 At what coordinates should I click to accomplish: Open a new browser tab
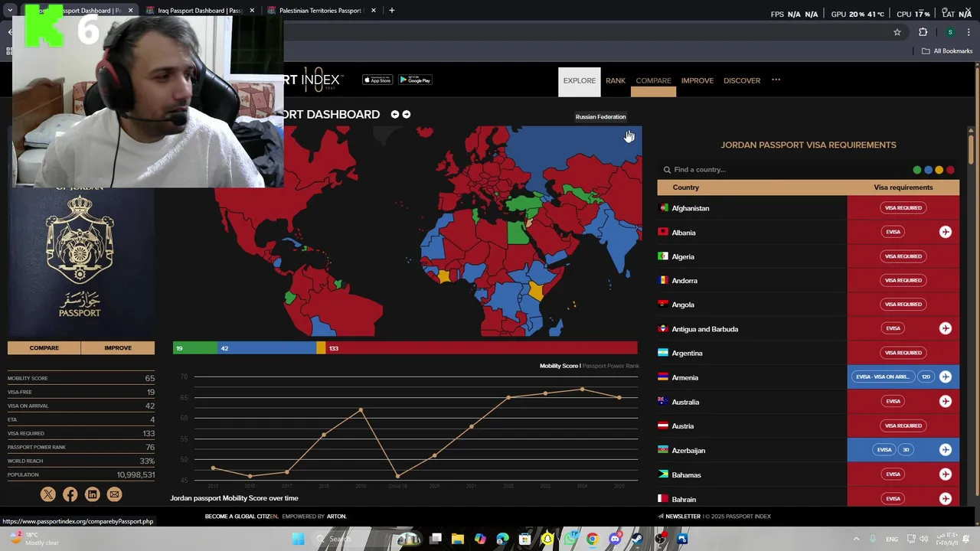coord(392,11)
